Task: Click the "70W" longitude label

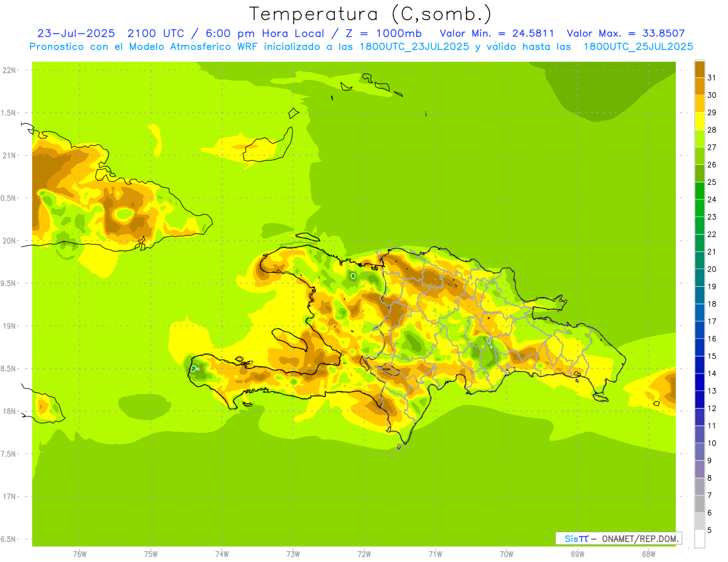Action: [507, 554]
